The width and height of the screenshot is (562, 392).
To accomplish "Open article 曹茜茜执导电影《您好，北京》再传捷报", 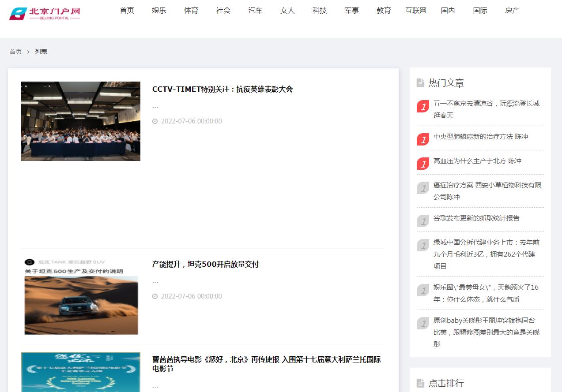I will pyautogui.click(x=267, y=364).
